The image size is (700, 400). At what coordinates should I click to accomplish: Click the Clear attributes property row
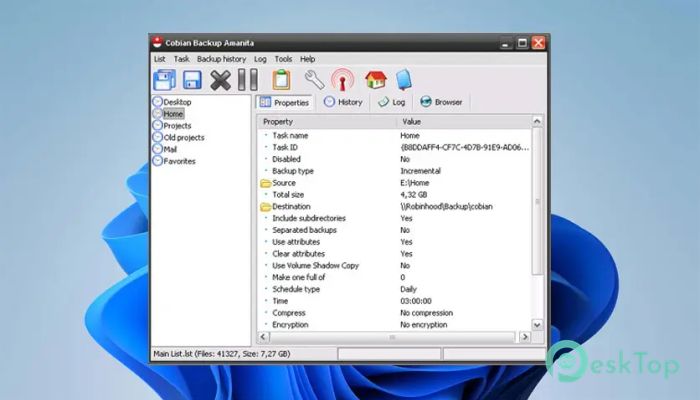pyautogui.click(x=395, y=254)
